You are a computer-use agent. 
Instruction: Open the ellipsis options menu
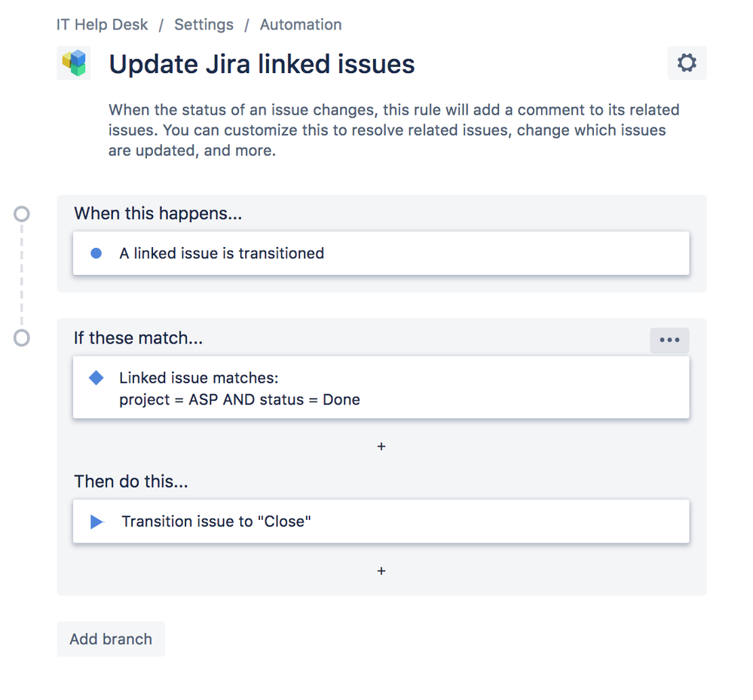(669, 340)
